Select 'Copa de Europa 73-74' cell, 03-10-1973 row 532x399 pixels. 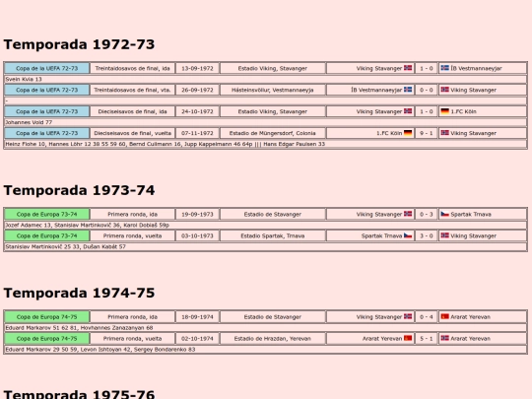pyautogui.click(x=47, y=235)
